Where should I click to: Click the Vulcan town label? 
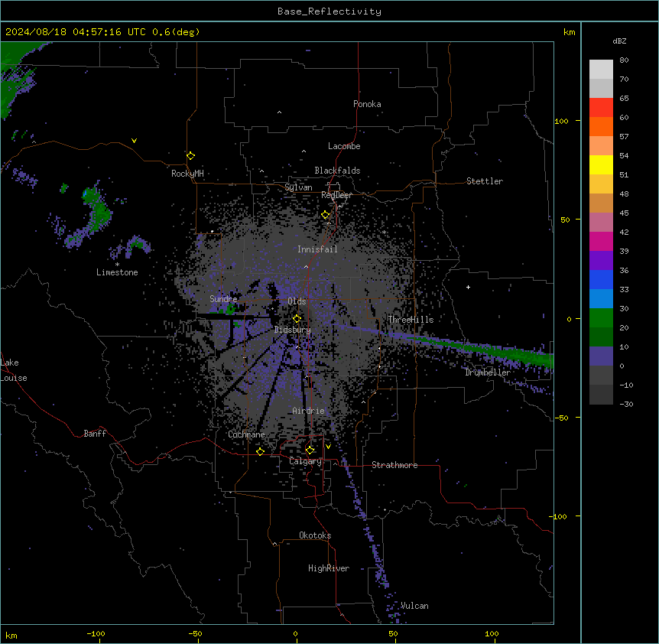414,606
